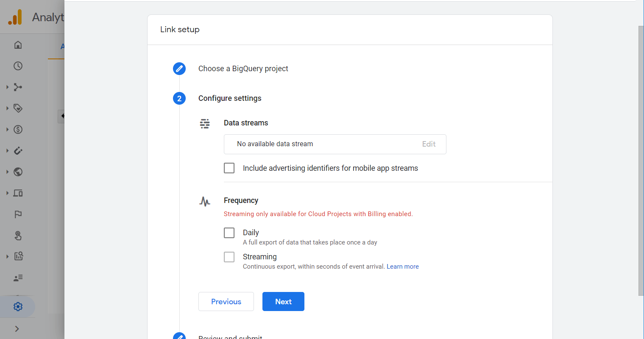
Task: Expand the Acquisition section arrow
Action: tap(7, 87)
